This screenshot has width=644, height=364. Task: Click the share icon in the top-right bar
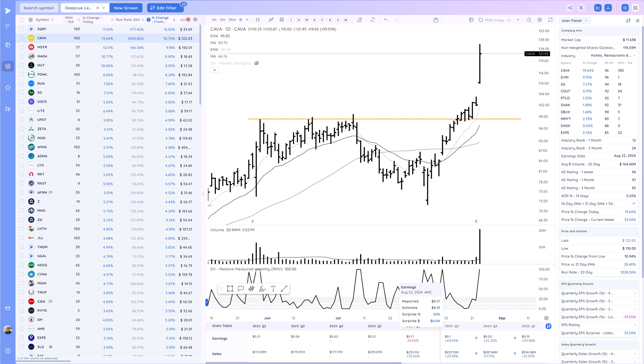[x=570, y=8]
